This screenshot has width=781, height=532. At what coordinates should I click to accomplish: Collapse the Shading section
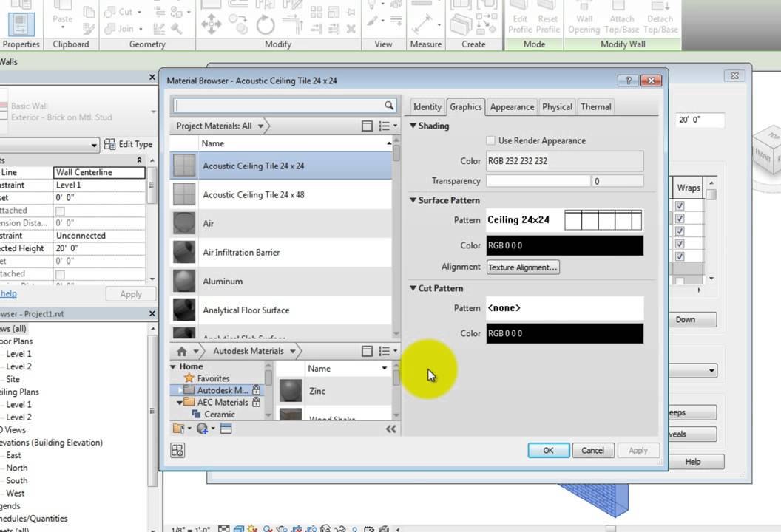(x=413, y=126)
